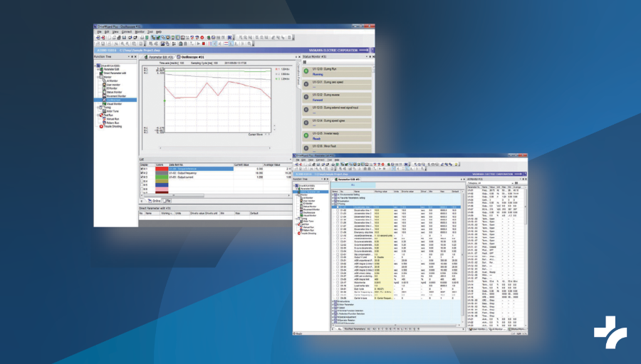Expand the Operator Relation parameter group
Viewport: 641px width, 364px height.
click(x=333, y=321)
